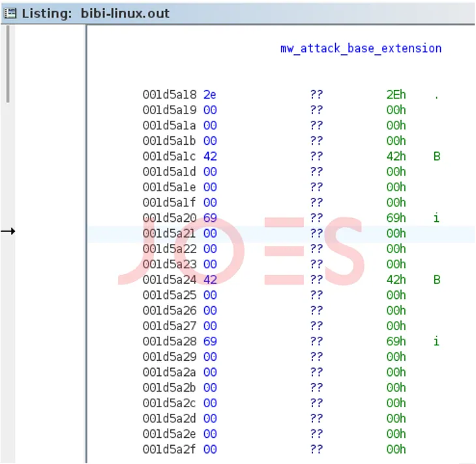The image size is (476, 464).
Task: Select byte value 2e at 001d5a18
Action: pos(210,95)
